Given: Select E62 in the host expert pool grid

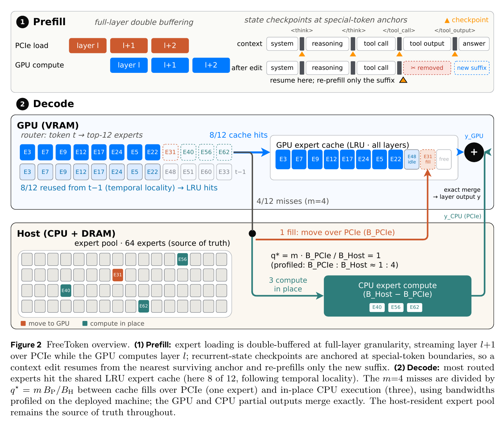Looking at the screenshot, I should coord(143,306).
